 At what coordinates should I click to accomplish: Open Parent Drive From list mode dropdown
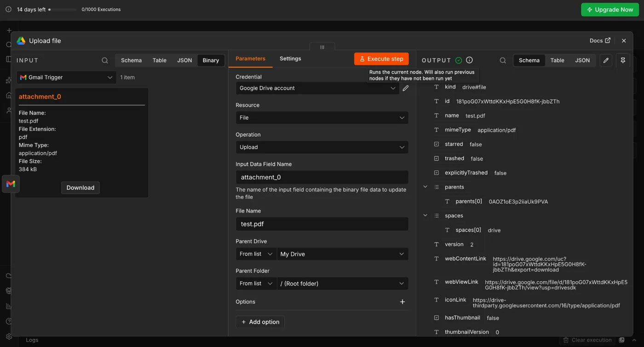pyautogui.click(x=256, y=254)
